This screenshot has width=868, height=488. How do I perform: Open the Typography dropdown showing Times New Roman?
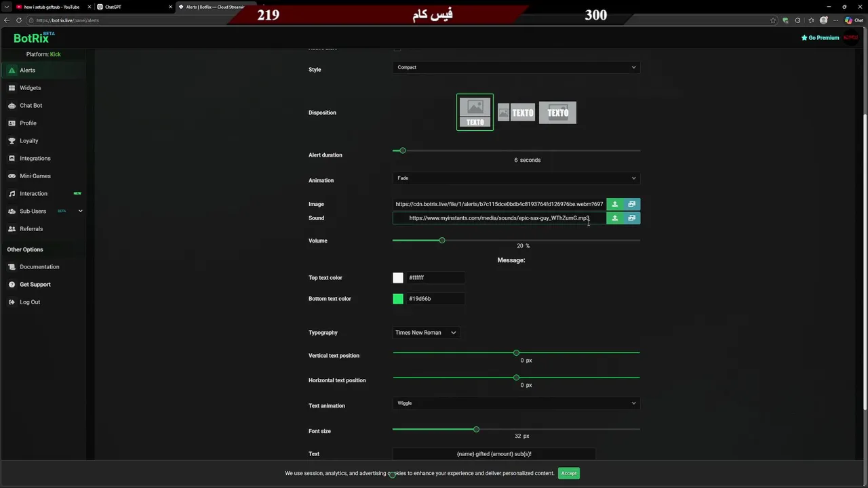tap(426, 333)
